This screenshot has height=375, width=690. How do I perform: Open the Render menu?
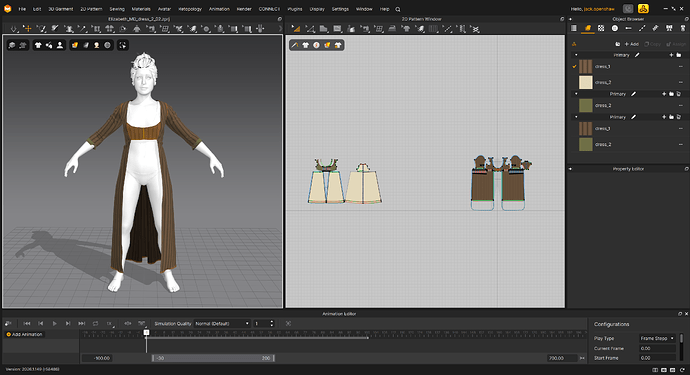click(x=244, y=9)
